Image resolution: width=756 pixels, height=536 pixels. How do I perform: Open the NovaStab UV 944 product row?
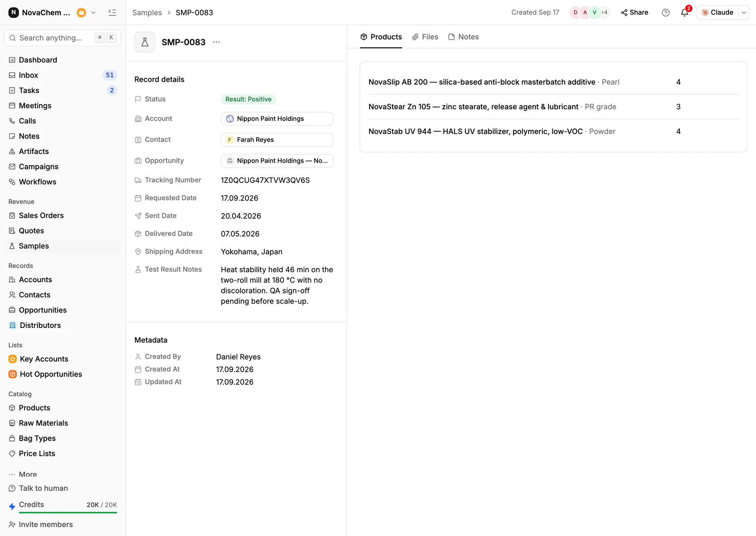coord(553,131)
